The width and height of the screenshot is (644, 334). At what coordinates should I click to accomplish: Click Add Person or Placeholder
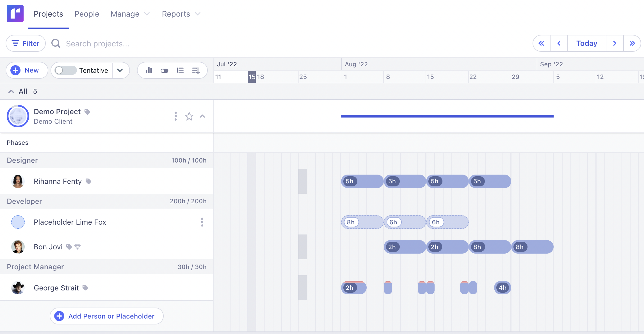[x=107, y=316]
